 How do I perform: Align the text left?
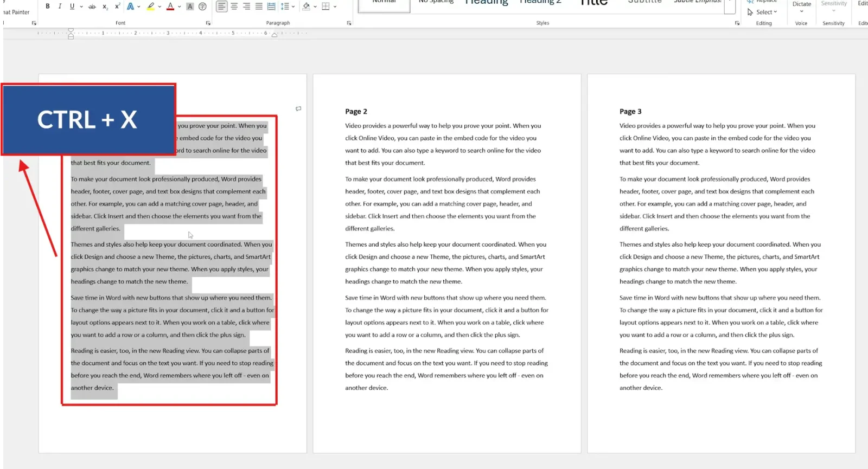[221, 7]
